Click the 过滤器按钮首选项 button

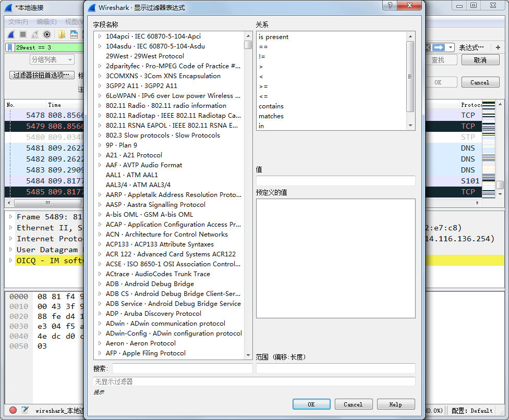(x=42, y=75)
